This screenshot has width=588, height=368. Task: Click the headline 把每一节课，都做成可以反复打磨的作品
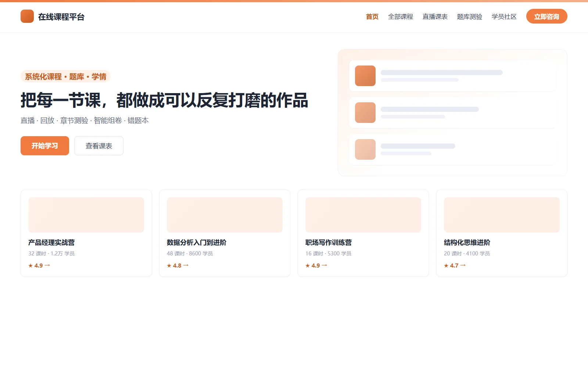point(164,100)
